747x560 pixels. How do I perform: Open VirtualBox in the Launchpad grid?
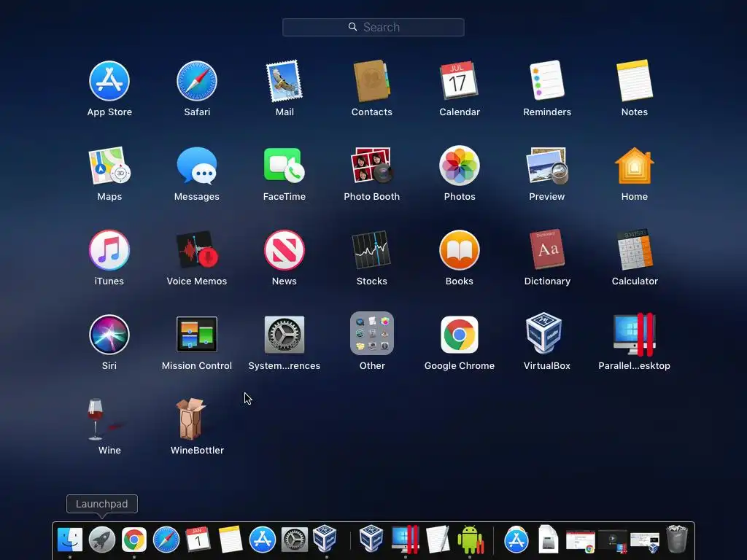[544, 333]
